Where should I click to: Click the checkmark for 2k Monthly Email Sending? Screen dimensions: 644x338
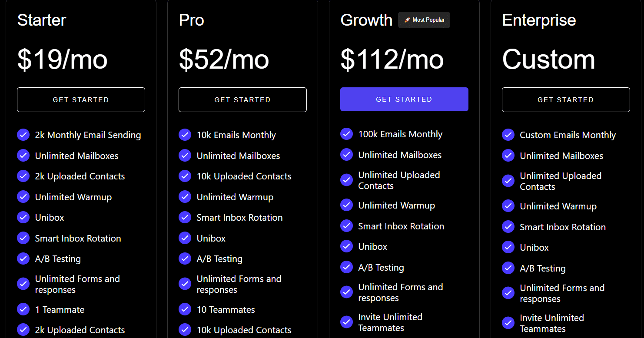pyautogui.click(x=23, y=135)
